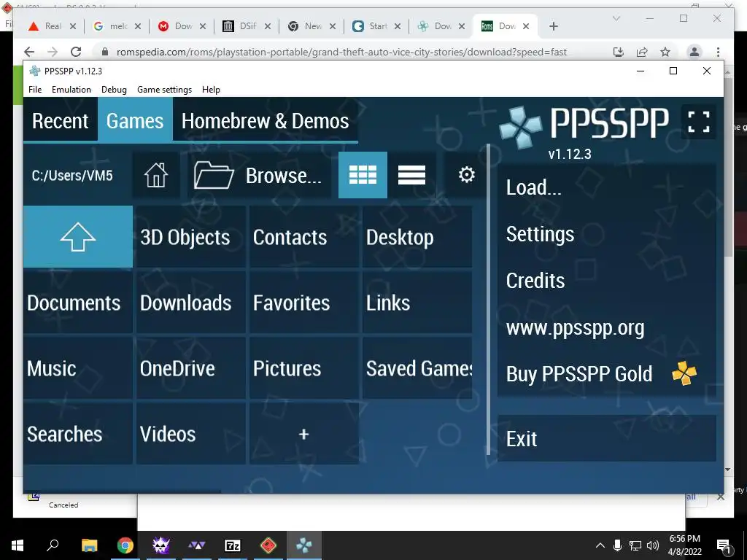Visit the www.ppsspp.org link
Image resolution: width=747 pixels, height=560 pixels.
coord(606,327)
